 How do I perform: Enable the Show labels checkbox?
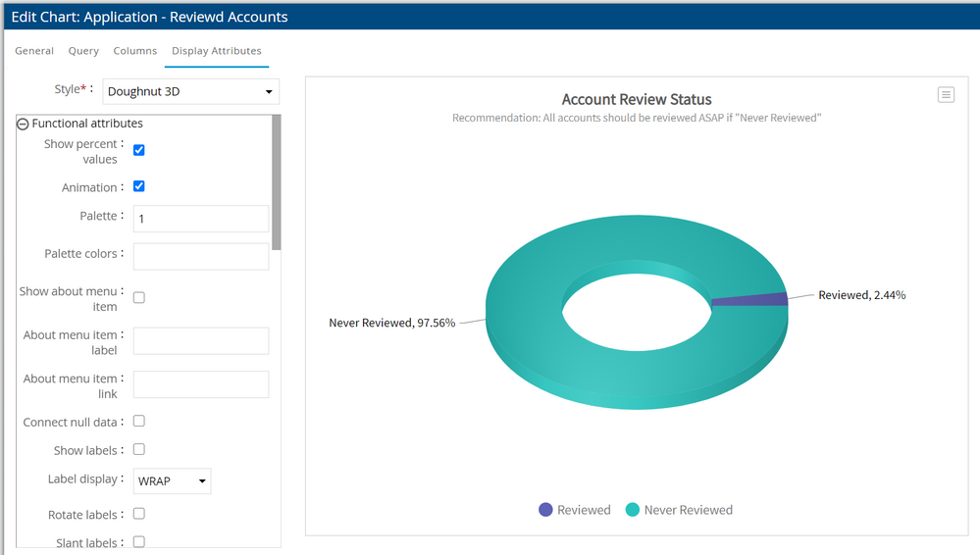(x=139, y=449)
